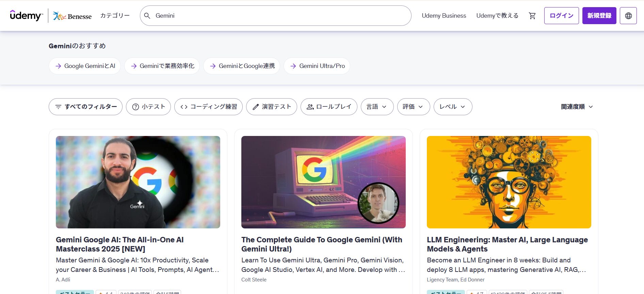Click the ログイン button
The height and width of the screenshot is (294, 644).
[561, 16]
